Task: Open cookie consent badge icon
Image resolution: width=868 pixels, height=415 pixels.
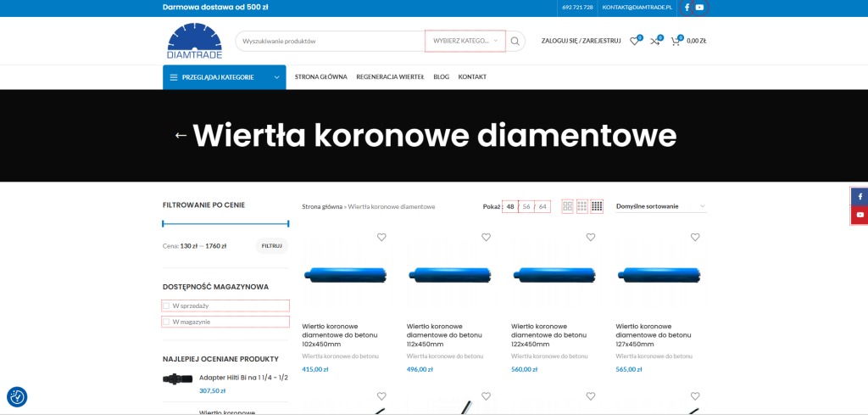Action: coord(17,396)
